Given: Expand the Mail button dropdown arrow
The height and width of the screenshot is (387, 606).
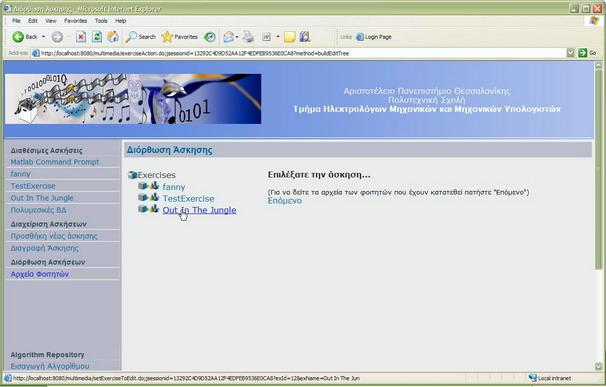Looking at the screenshot, I should pos(237,37).
